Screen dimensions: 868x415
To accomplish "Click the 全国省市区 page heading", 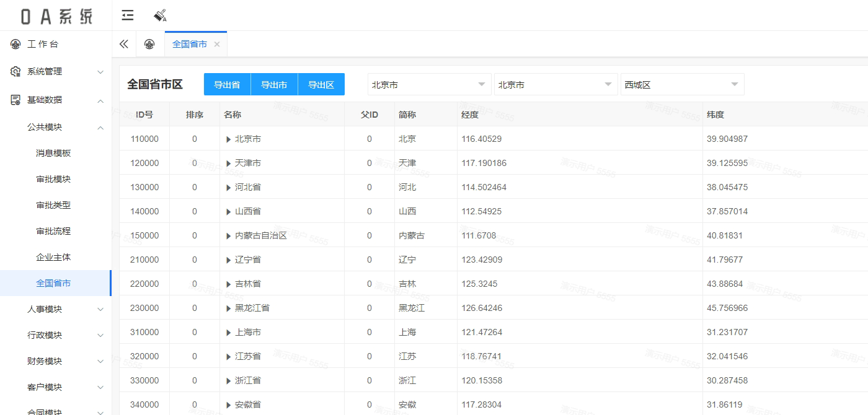I will coord(155,85).
